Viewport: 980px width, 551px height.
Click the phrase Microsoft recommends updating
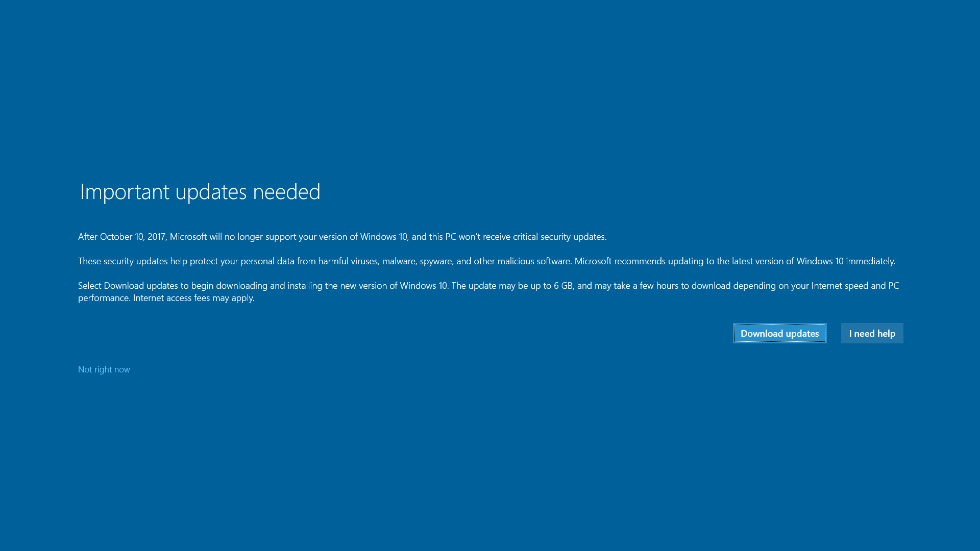tap(639, 261)
